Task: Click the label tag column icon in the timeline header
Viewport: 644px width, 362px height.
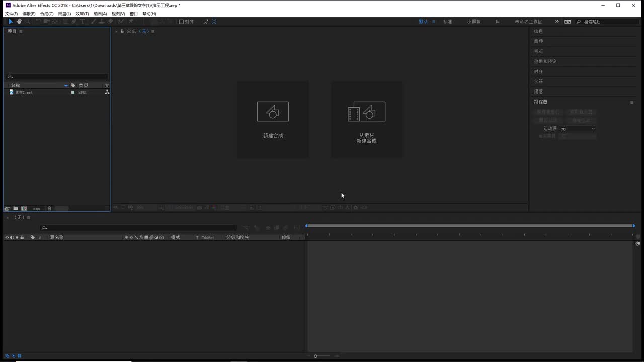Action: pyautogui.click(x=33, y=238)
